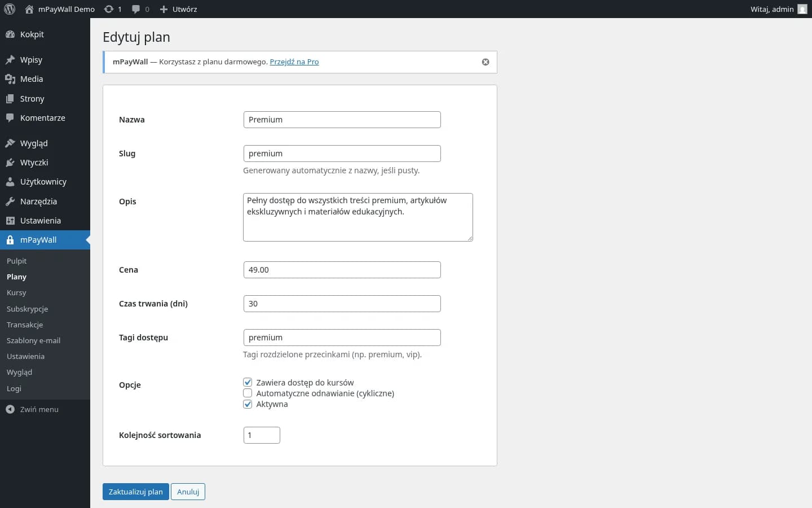
Task: Enable Automatyczne odnawianie (cykliczne)
Action: pyautogui.click(x=248, y=393)
